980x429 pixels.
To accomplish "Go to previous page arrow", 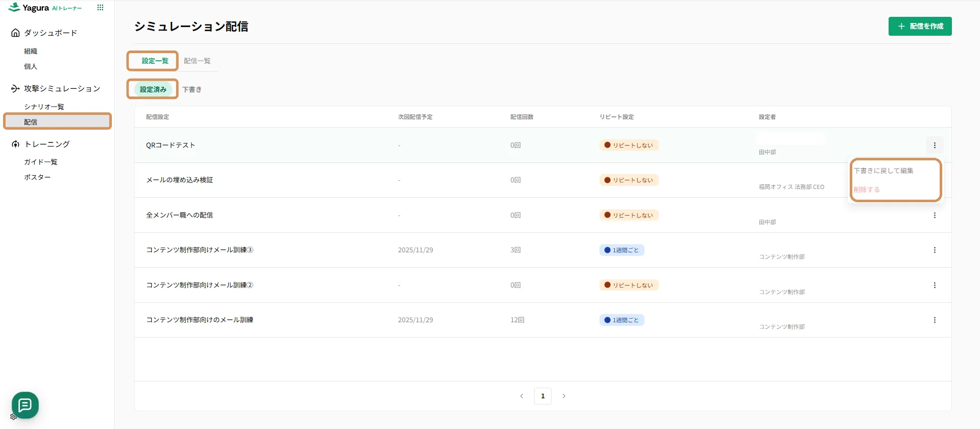I will coord(521,396).
